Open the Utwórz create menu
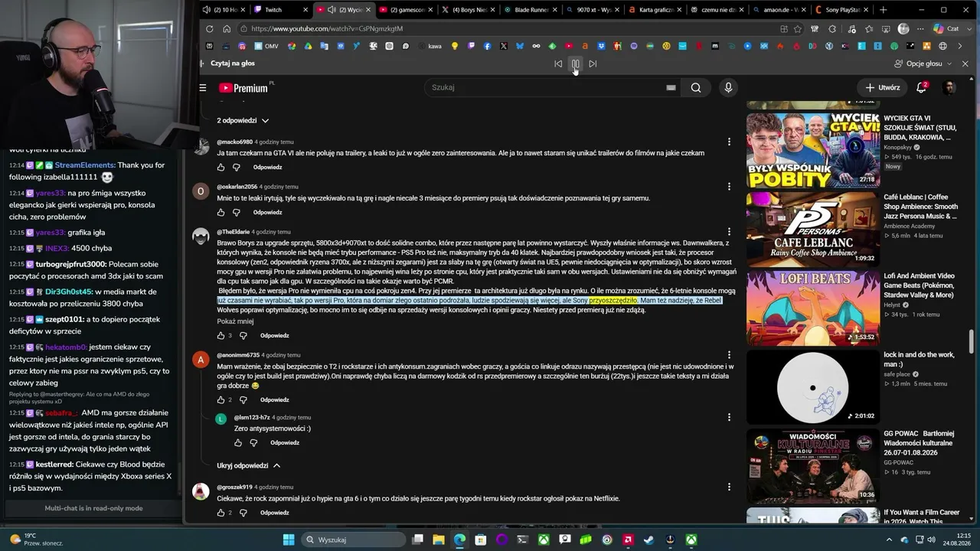 tap(882, 87)
